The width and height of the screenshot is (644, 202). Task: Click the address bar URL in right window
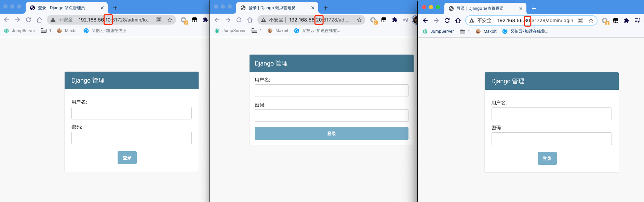coord(535,20)
